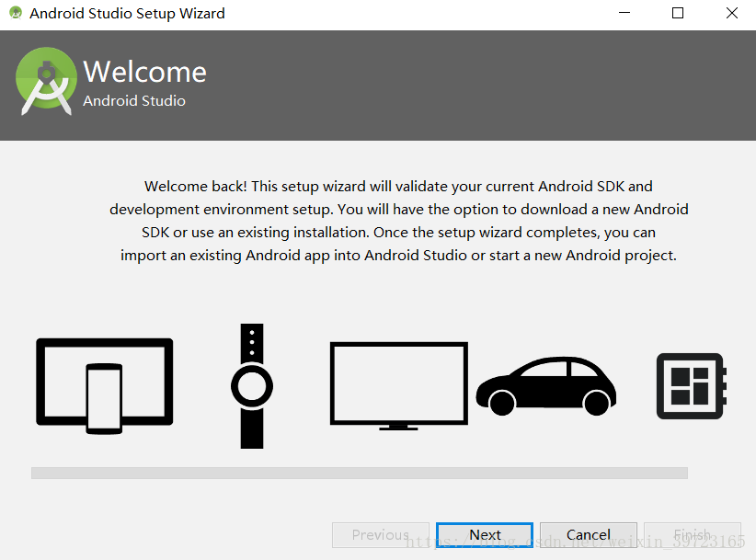Click the disabled Finish button
756x560 pixels.
693,535
